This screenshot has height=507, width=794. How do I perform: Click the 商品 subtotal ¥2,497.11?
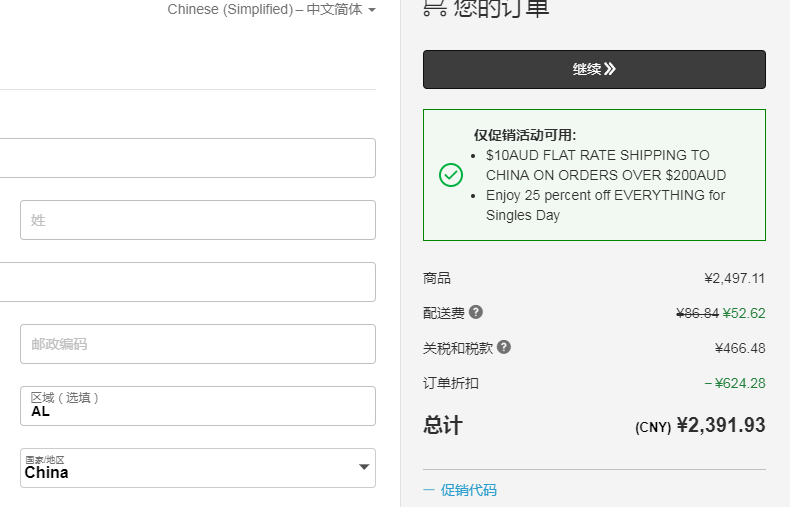(x=734, y=278)
